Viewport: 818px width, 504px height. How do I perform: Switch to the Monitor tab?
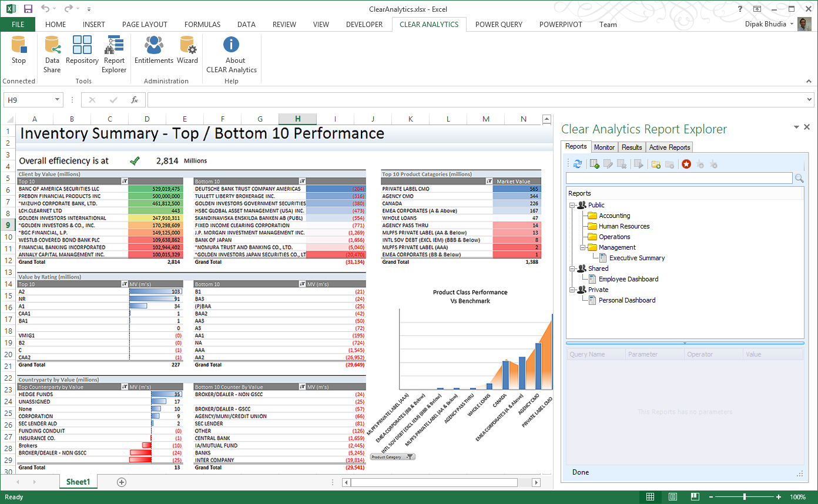605,147
